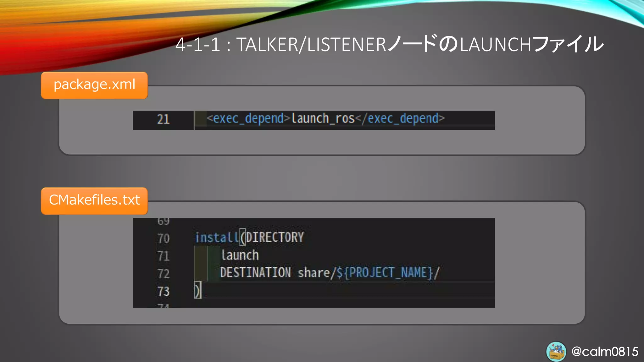Click line number 71
The height and width of the screenshot is (362, 644).
point(163,256)
